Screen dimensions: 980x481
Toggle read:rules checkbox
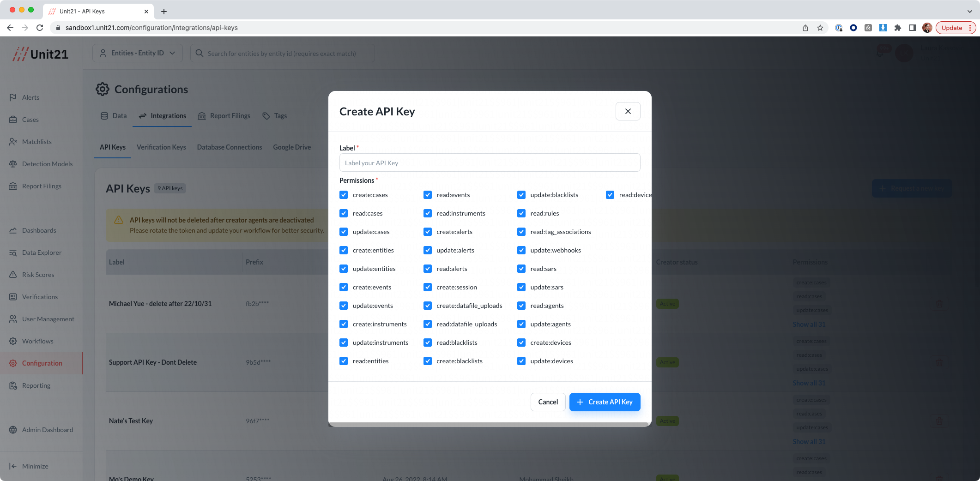coord(521,213)
